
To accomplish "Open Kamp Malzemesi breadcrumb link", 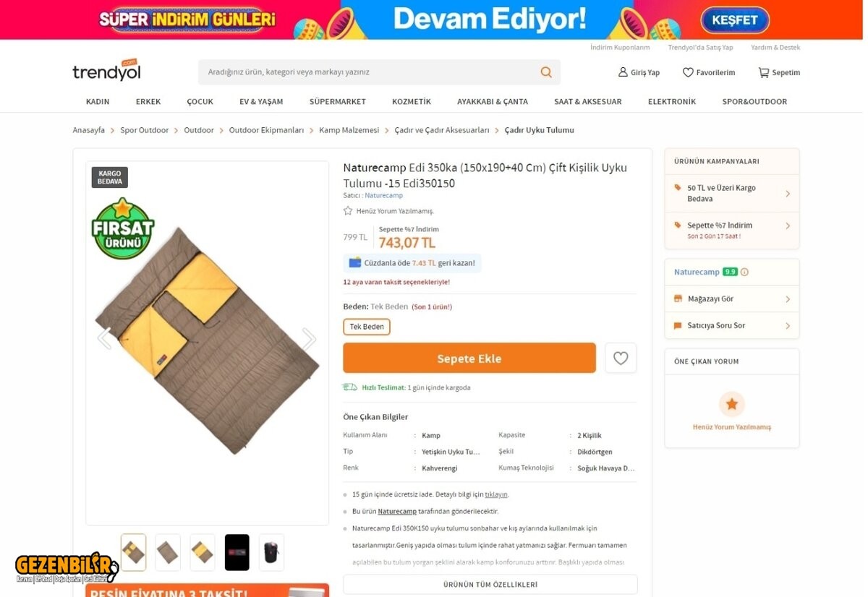I will pos(349,130).
